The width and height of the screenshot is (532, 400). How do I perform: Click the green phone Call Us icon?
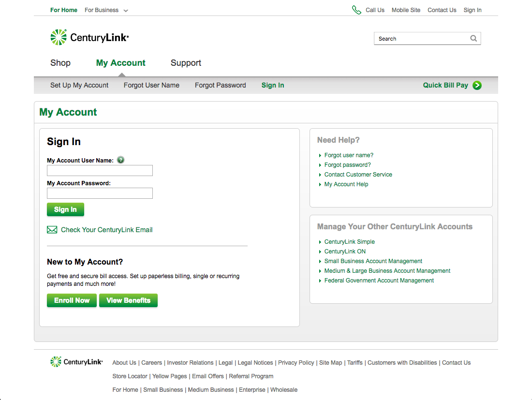(356, 10)
